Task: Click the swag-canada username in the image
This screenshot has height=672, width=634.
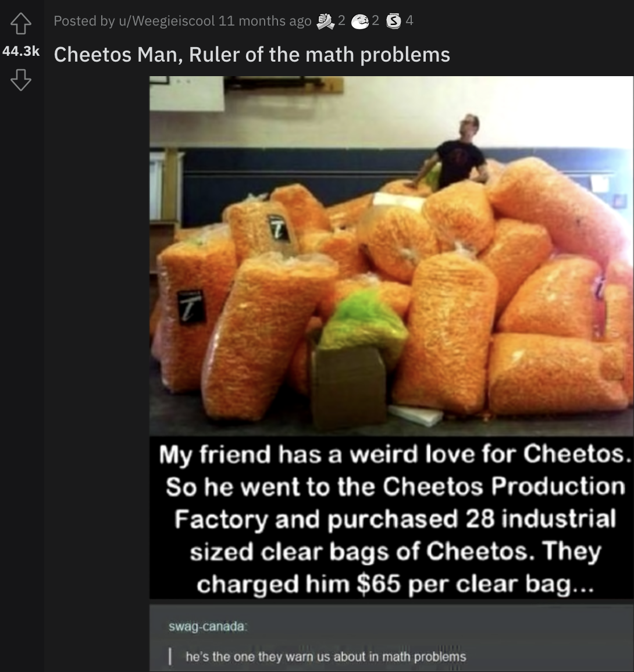Action: [x=208, y=626]
